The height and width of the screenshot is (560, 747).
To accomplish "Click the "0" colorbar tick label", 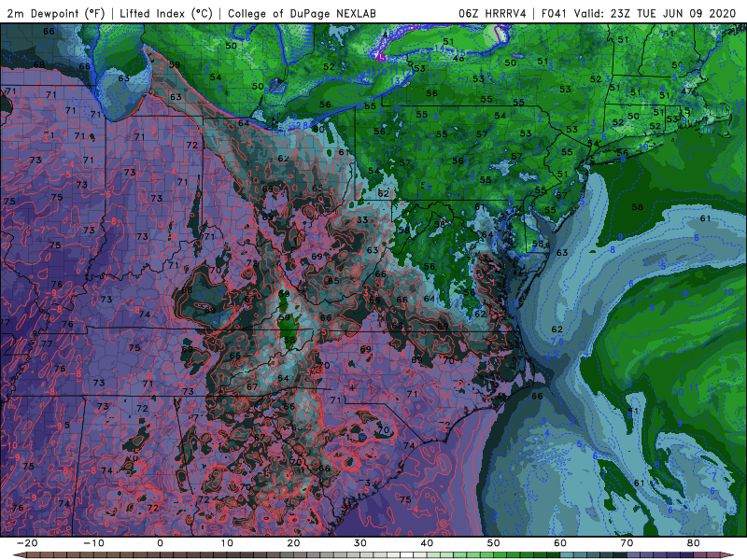I will pyautogui.click(x=160, y=543).
